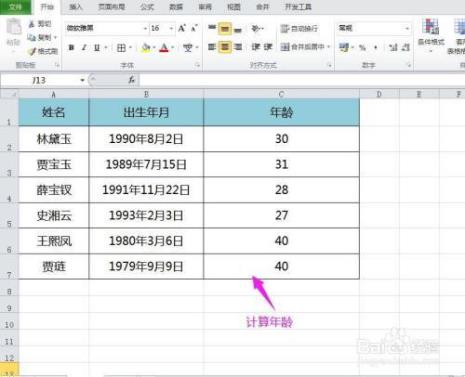Click cell with 1989年7月15日
Image resolution: width=465 pixels, height=377 pixels.
pyautogui.click(x=146, y=165)
